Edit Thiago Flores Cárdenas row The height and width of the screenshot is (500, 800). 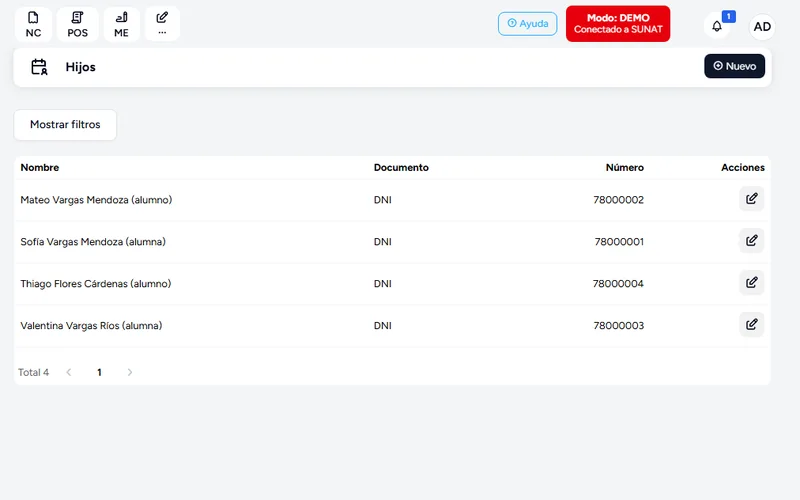coord(752,282)
